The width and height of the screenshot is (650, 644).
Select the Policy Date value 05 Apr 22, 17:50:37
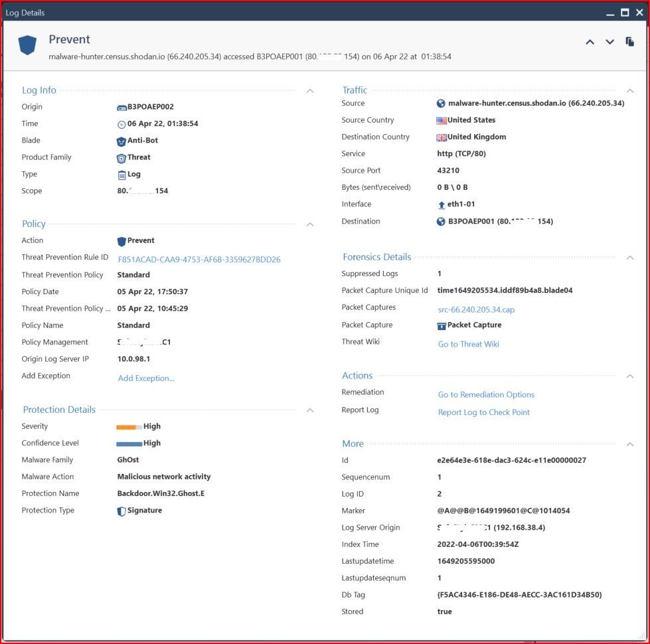tap(153, 291)
